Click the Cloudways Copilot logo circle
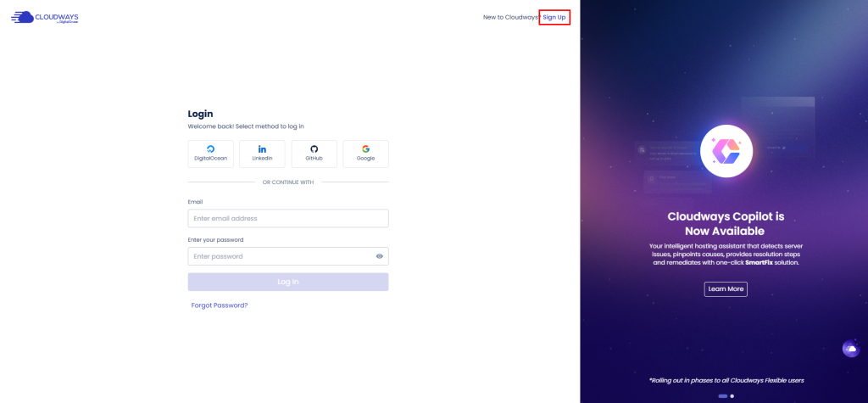Viewport: 868px width, 403px height. click(726, 151)
